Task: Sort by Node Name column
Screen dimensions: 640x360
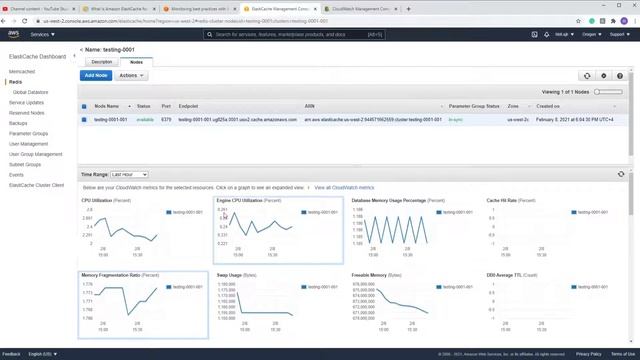Action: pos(107,106)
